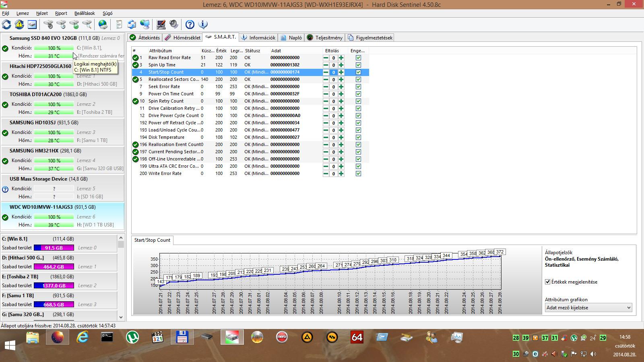Viewport: 644px width, 362px height.
Task: Toggle enable checkbox for Write Error Rate
Action: [x=358, y=173]
